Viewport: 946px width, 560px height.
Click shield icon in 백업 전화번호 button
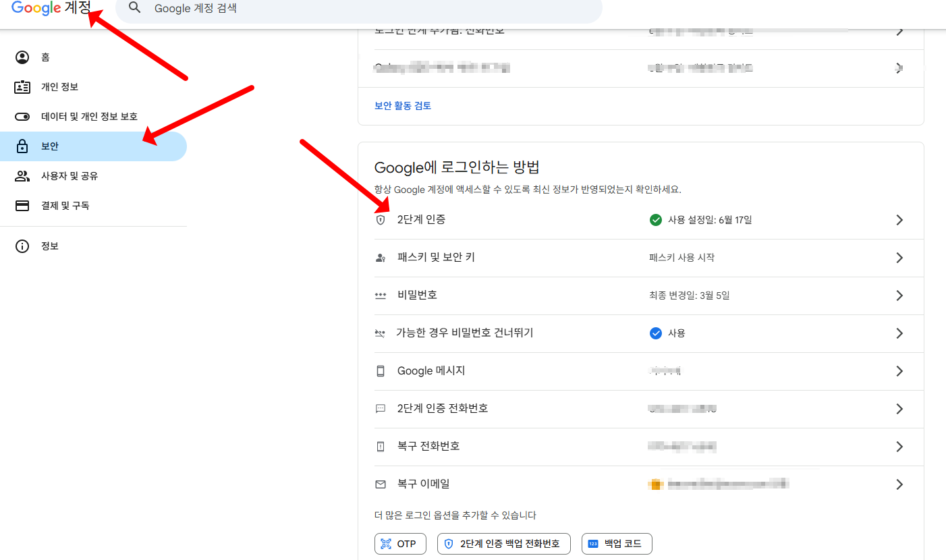(x=449, y=544)
